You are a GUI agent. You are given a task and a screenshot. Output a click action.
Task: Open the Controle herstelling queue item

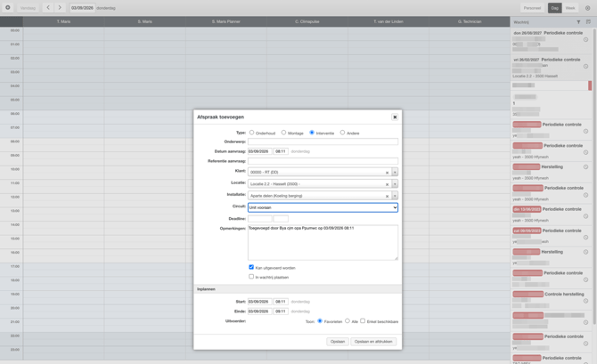(x=552, y=300)
